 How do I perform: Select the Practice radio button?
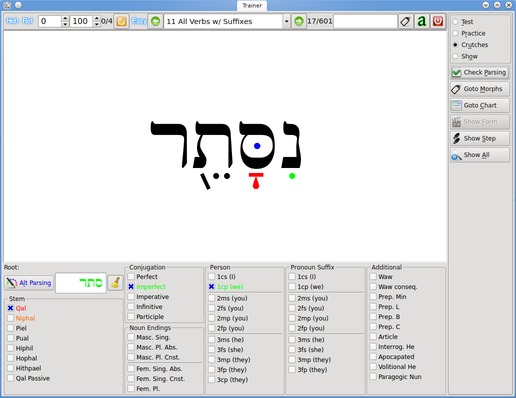455,33
